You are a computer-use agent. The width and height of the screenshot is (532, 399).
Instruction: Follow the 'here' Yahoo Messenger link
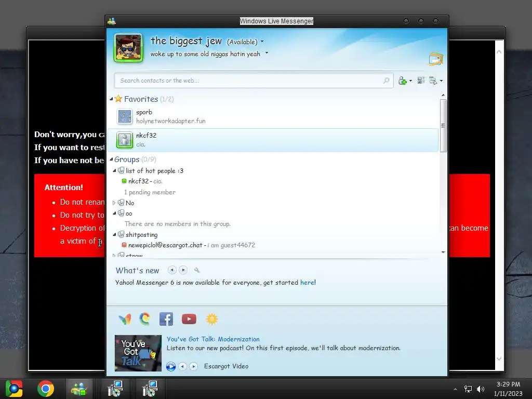coord(307,282)
